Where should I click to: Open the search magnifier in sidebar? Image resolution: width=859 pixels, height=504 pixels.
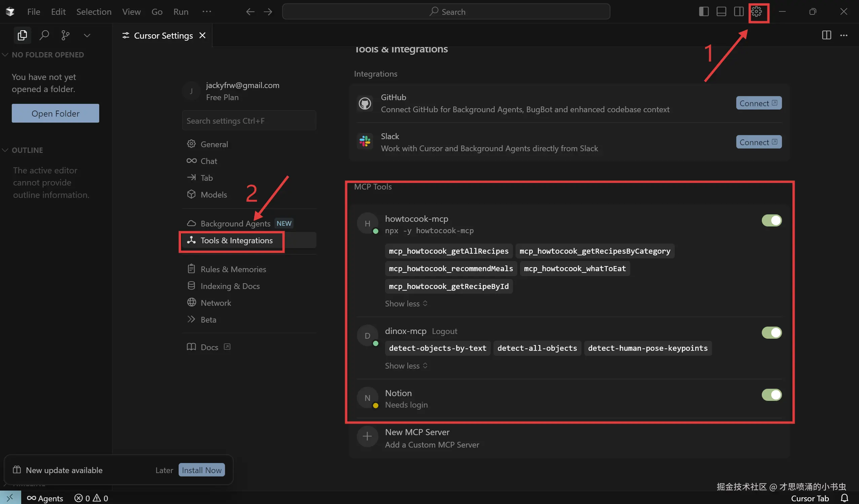[44, 35]
